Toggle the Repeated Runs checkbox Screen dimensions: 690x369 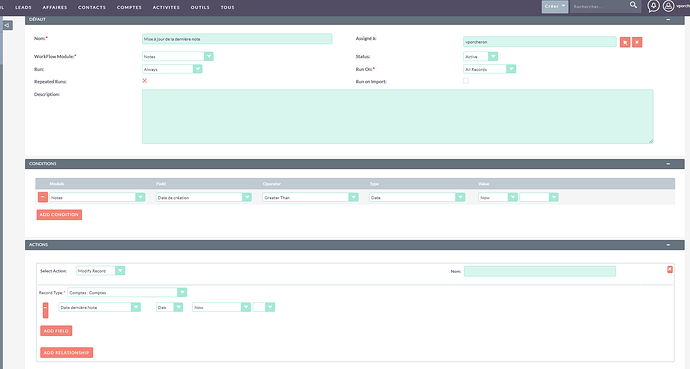[x=144, y=81]
